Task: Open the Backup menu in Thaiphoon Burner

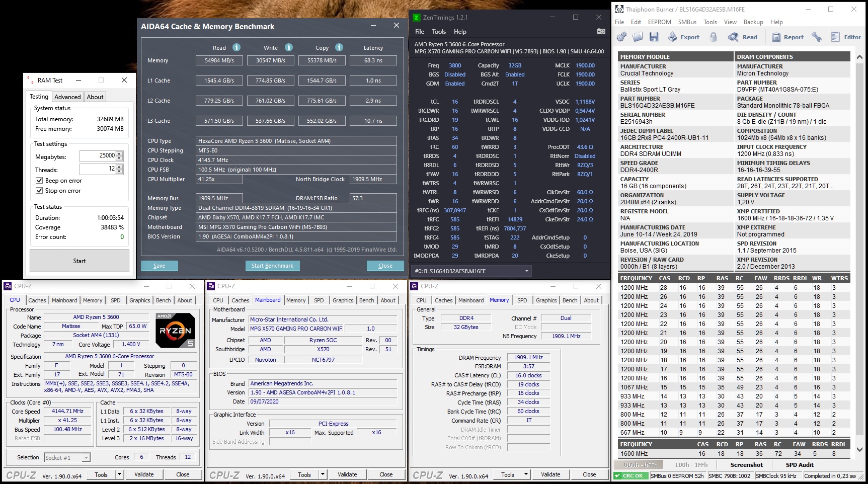Action: coord(753,22)
